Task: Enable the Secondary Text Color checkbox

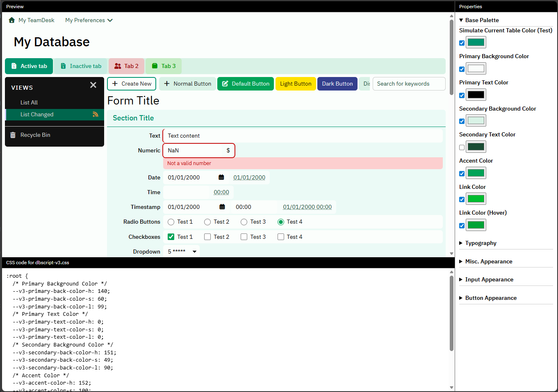Action: click(x=462, y=147)
